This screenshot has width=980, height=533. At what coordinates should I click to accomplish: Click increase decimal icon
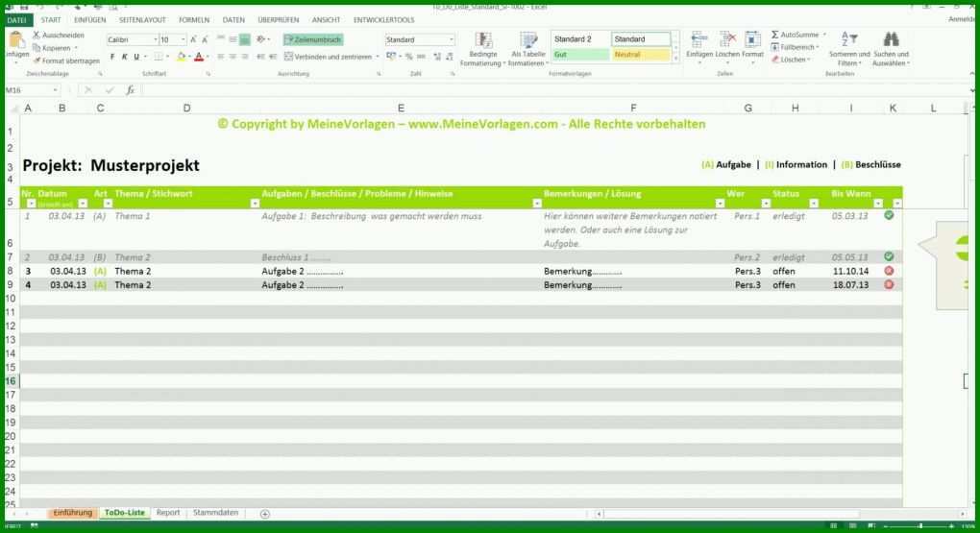coord(437,57)
